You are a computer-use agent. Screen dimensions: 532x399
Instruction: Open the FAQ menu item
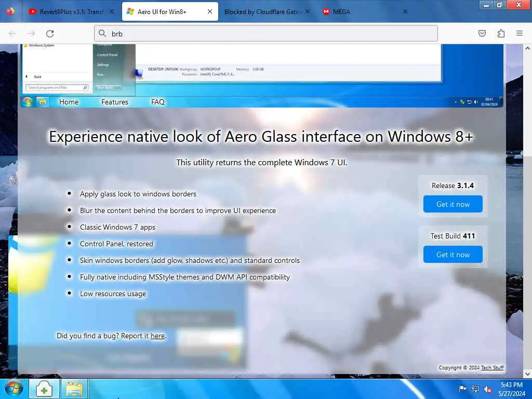point(158,102)
